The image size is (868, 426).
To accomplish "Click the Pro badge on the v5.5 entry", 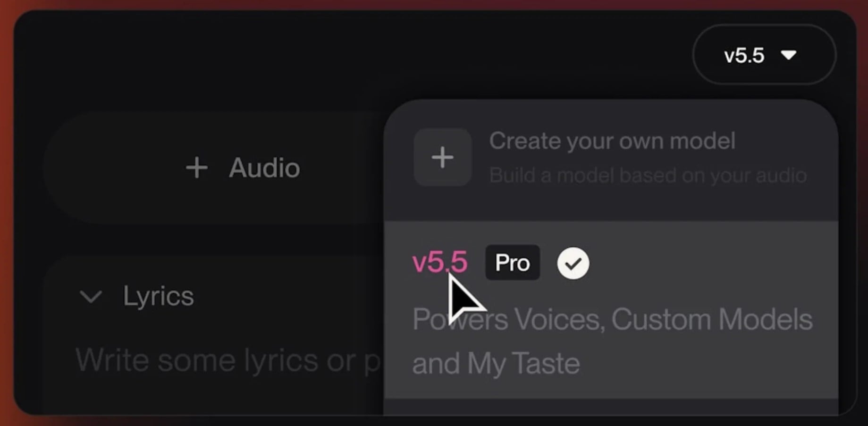I will click(x=512, y=263).
